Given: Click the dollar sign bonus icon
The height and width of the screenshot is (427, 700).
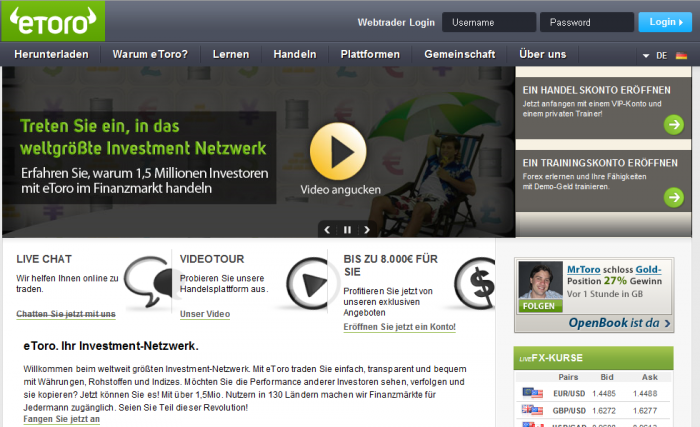Looking at the screenshot, I should tap(475, 283).
